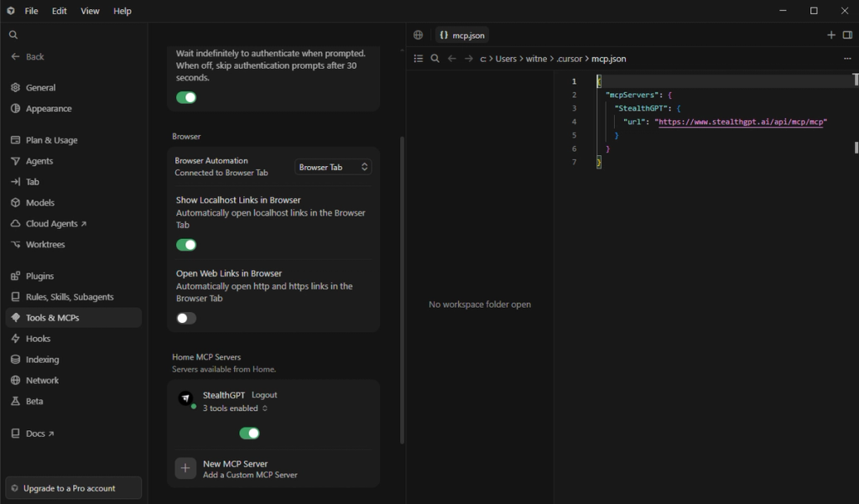This screenshot has width=859, height=504.
Task: Click the plus icon to add new tab
Action: [x=831, y=35]
